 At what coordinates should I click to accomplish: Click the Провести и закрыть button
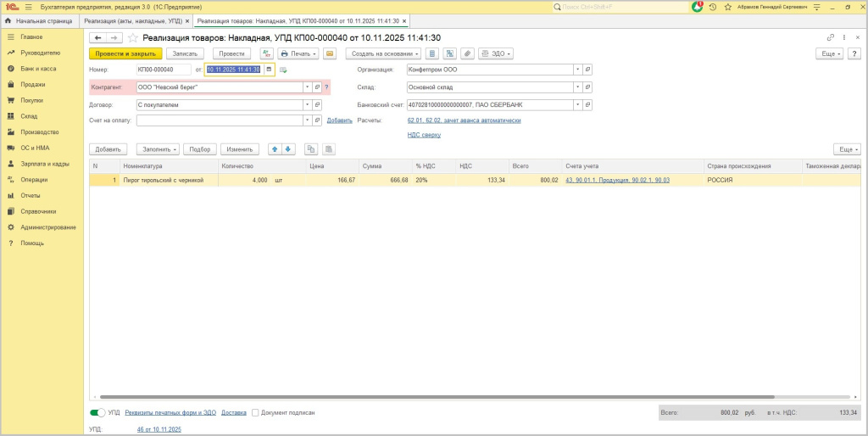125,53
